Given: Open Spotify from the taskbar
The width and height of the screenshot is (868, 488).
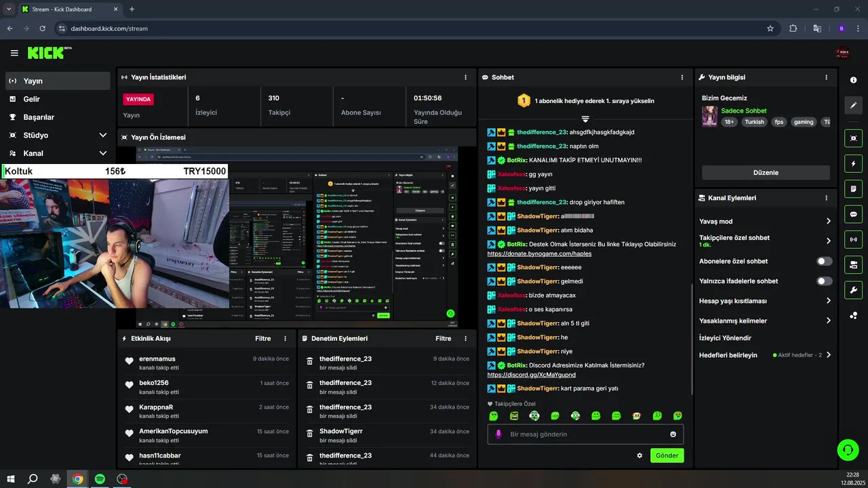Looking at the screenshot, I should pyautogui.click(x=100, y=479).
